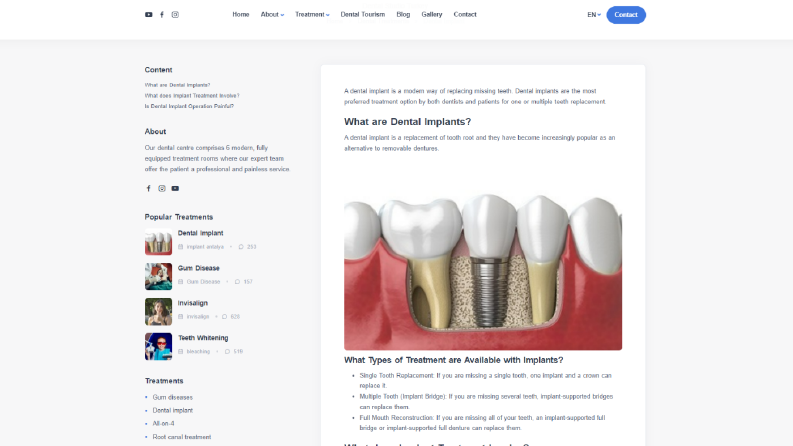Click the Teeth Whitening thumbnail image
Viewport: 793px width, 446px height.
pos(158,346)
